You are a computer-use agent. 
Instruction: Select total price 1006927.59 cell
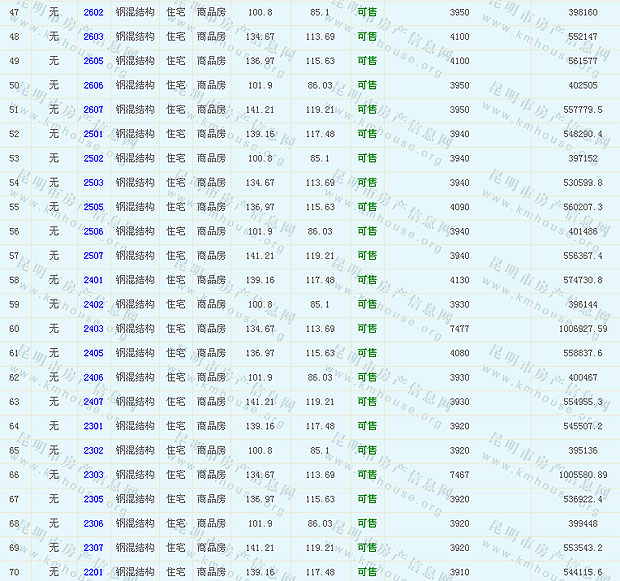[x=582, y=329]
